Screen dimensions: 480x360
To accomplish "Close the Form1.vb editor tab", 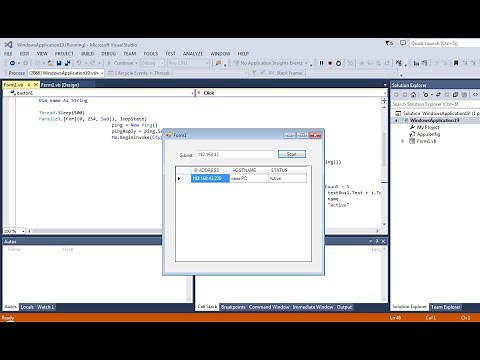I will tap(36, 85).
